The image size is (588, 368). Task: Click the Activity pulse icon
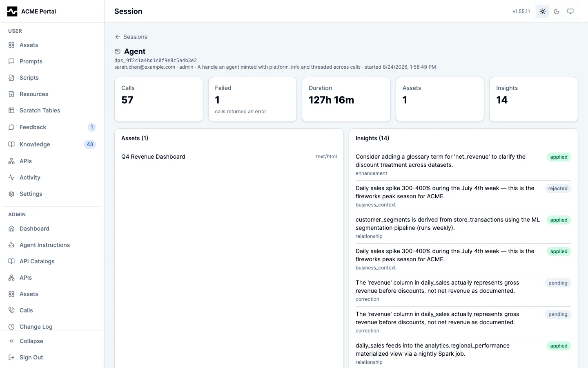click(11, 177)
